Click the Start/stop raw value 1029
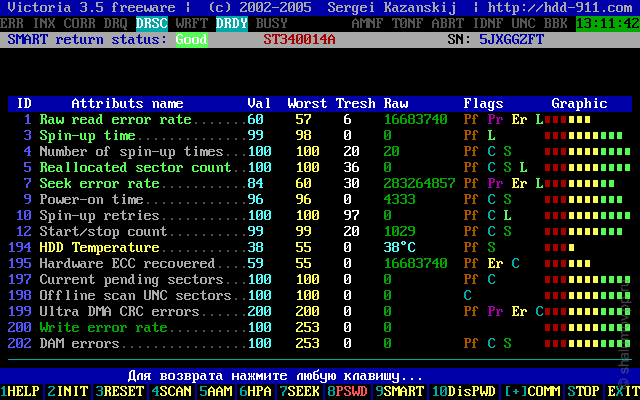The height and width of the screenshot is (400, 640). pos(400,231)
